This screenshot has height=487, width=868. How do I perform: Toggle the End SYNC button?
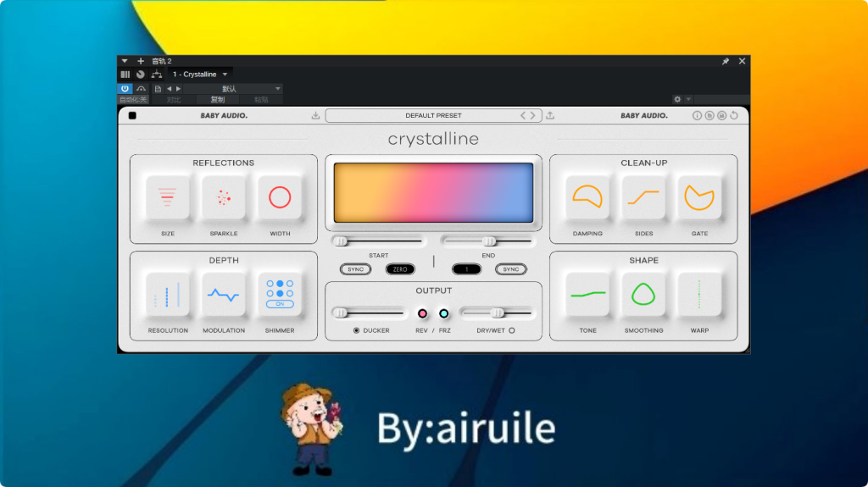click(x=511, y=269)
